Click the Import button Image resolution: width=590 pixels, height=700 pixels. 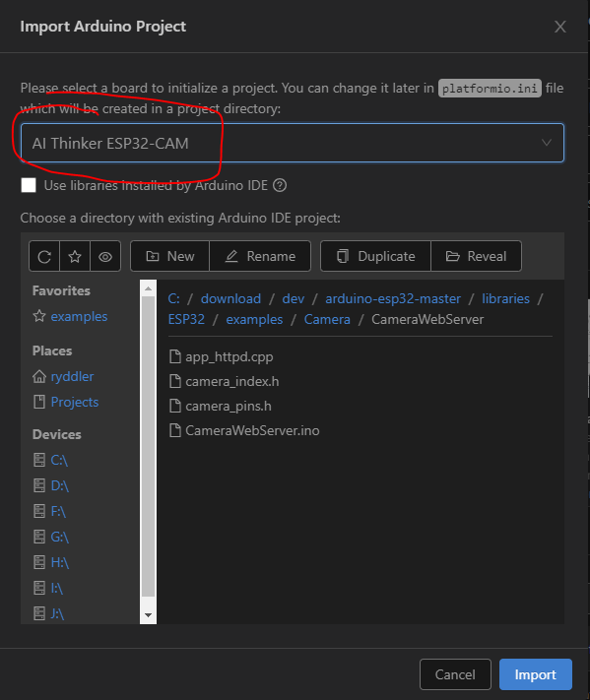click(x=536, y=674)
